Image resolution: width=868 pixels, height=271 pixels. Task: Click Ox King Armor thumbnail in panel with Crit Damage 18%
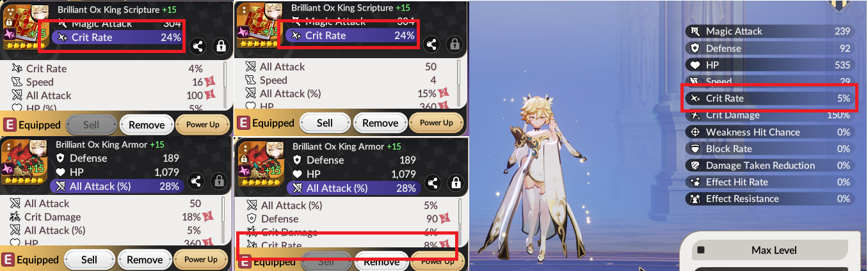pos(24,164)
